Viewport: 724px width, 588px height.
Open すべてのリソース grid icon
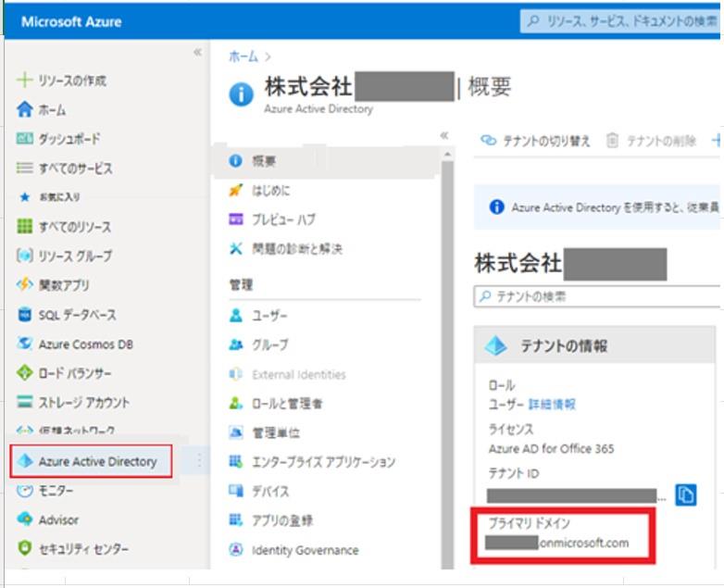(24, 226)
